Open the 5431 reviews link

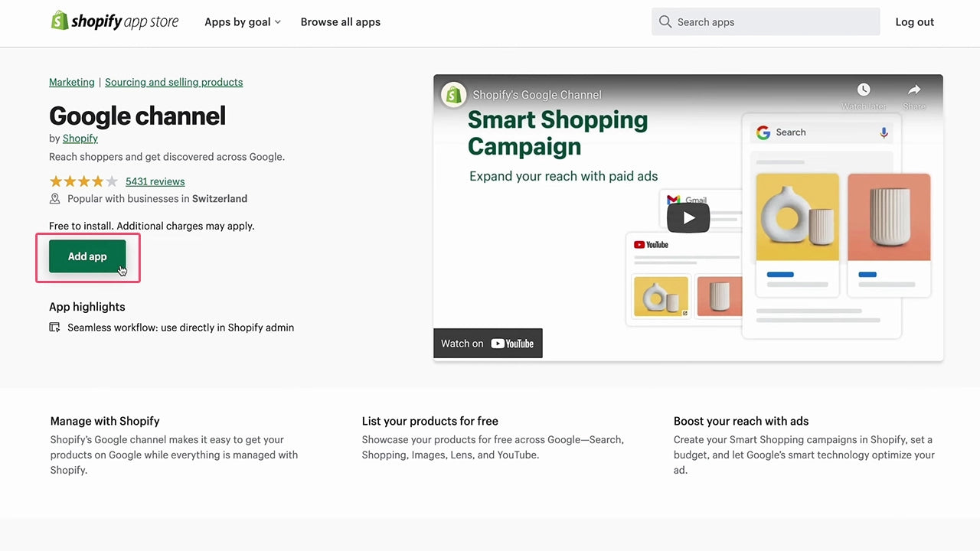click(155, 181)
